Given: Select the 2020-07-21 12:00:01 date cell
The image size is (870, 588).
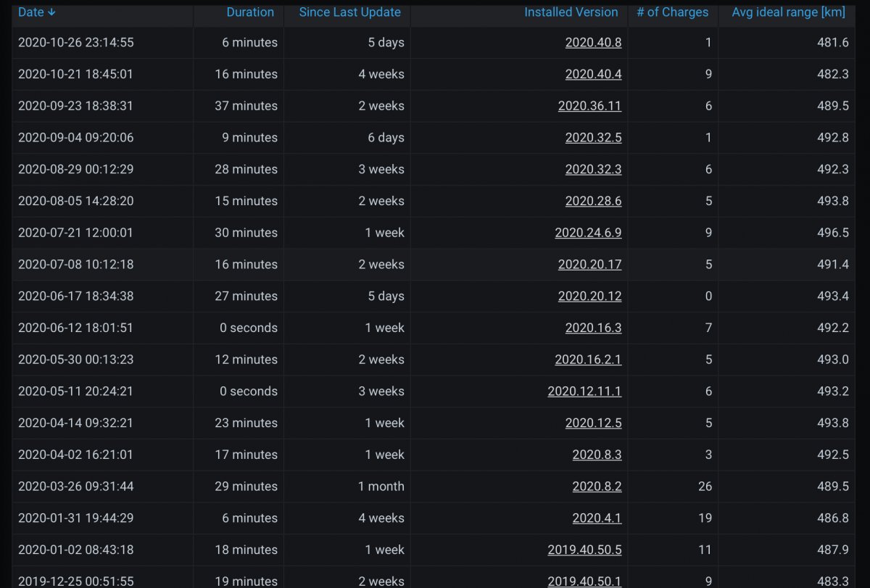Looking at the screenshot, I should 102,233.
